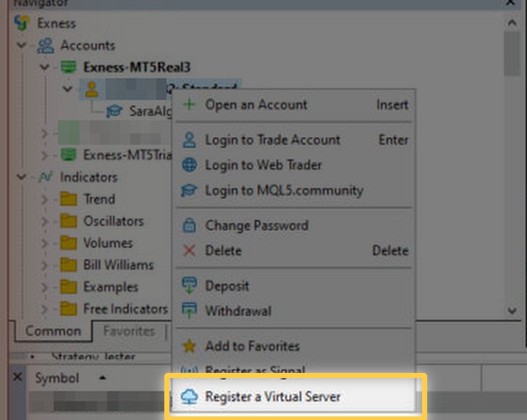Click the Login to Trade Account person icon
This screenshot has height=420, width=527.
click(x=189, y=140)
